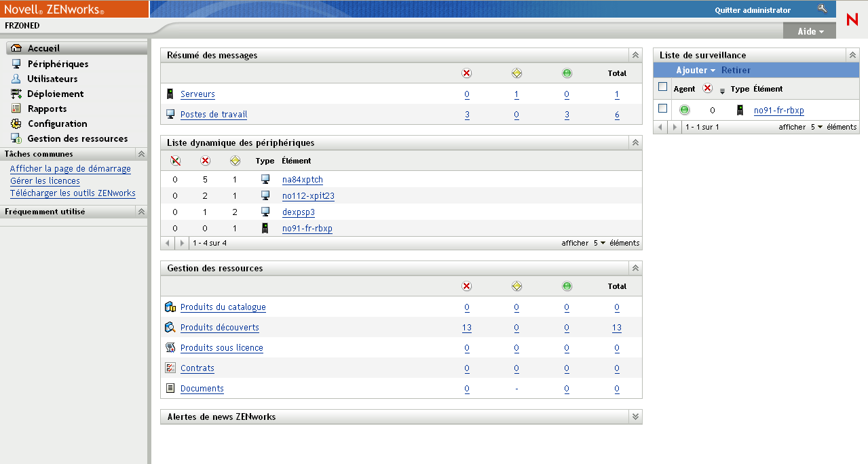The image size is (868, 464).
Task: Open Rapports in the sidebar
Action: [x=47, y=109]
